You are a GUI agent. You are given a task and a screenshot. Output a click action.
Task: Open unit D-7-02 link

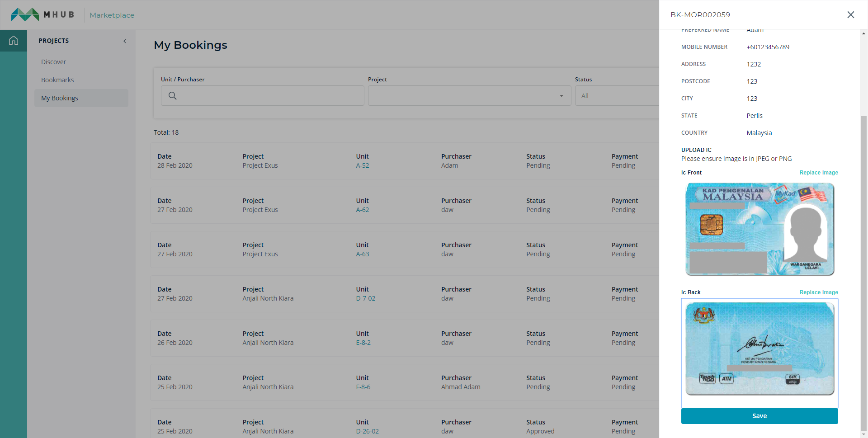365,298
